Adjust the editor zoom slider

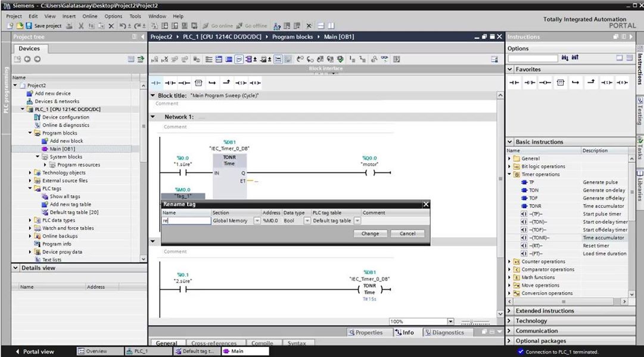[475, 322]
